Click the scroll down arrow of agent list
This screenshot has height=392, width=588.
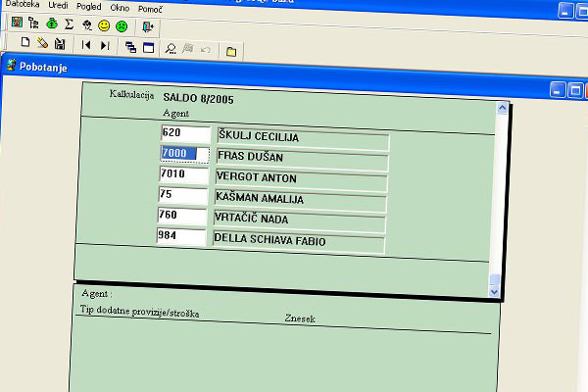point(494,291)
